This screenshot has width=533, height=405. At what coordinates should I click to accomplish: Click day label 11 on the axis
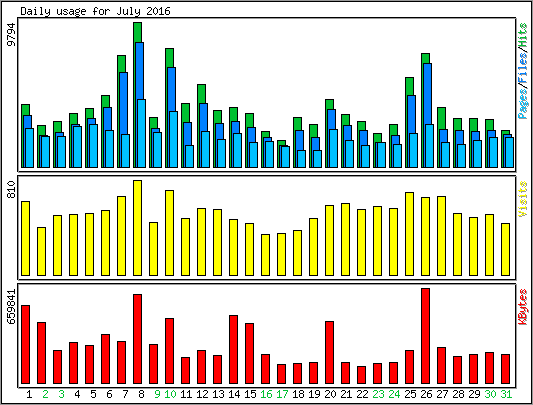[x=186, y=394]
